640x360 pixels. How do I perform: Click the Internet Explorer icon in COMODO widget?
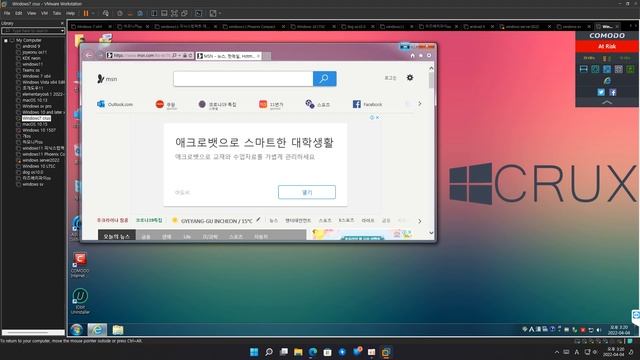click(607, 81)
